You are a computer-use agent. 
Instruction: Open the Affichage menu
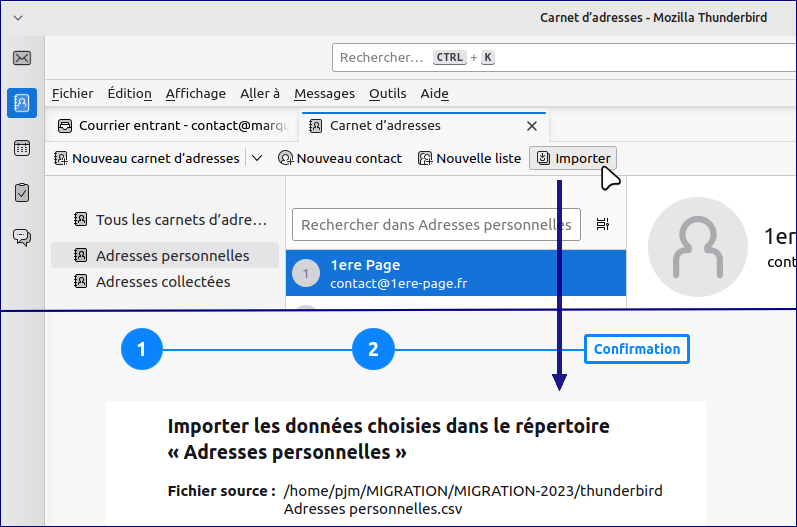pos(195,94)
